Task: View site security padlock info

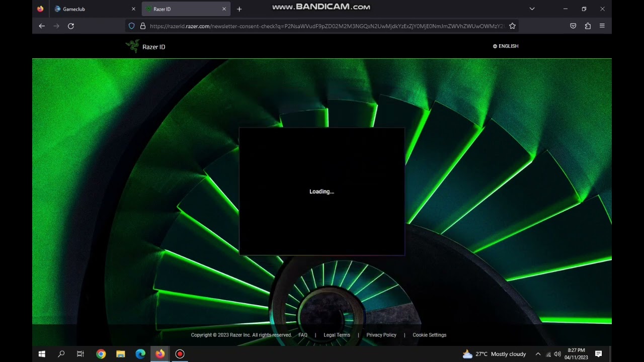Action: pos(142,26)
